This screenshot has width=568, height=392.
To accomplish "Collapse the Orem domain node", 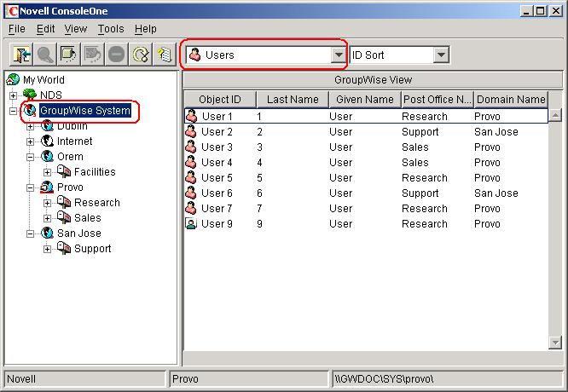I will [31, 157].
